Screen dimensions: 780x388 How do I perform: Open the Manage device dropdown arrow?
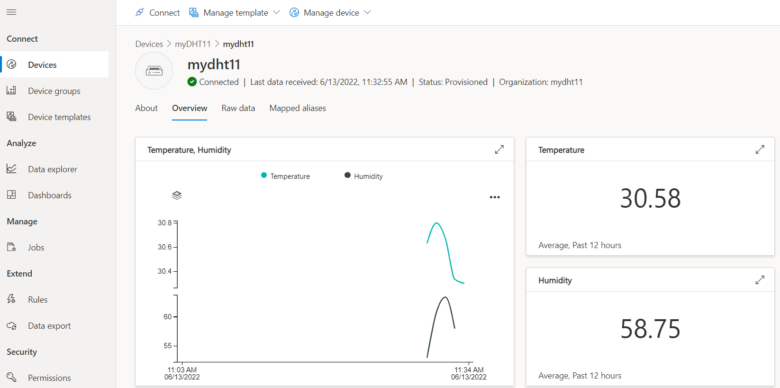[368, 12]
